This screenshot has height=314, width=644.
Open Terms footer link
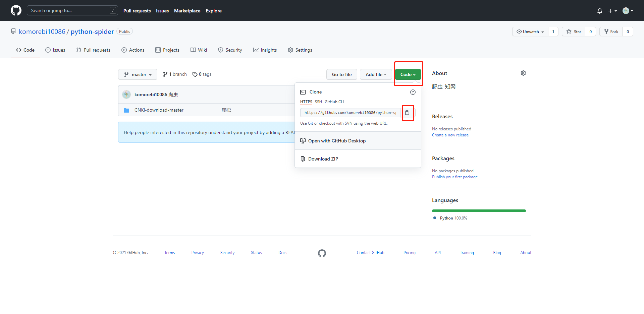point(170,253)
